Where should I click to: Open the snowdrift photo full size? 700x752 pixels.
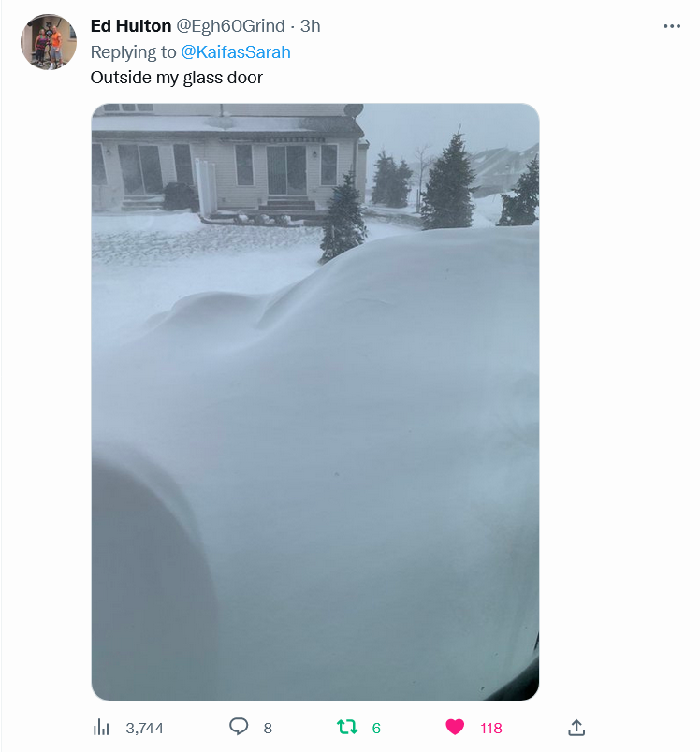click(315, 402)
